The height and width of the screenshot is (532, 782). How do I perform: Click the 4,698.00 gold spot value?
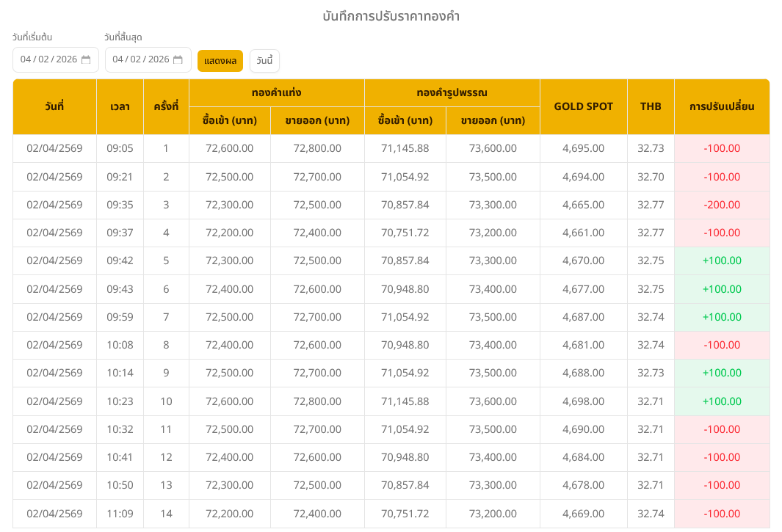click(x=583, y=401)
